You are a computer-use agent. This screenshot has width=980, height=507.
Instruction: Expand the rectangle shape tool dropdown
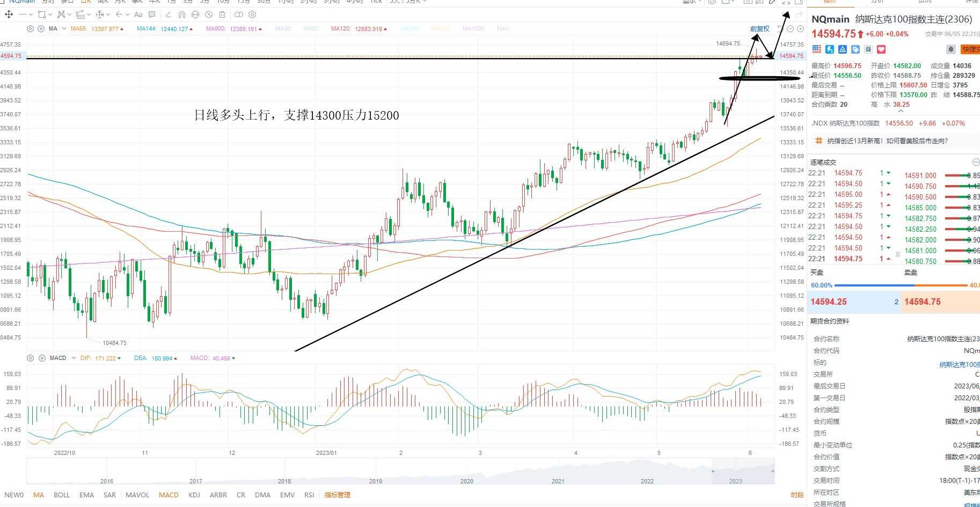(50, 14)
